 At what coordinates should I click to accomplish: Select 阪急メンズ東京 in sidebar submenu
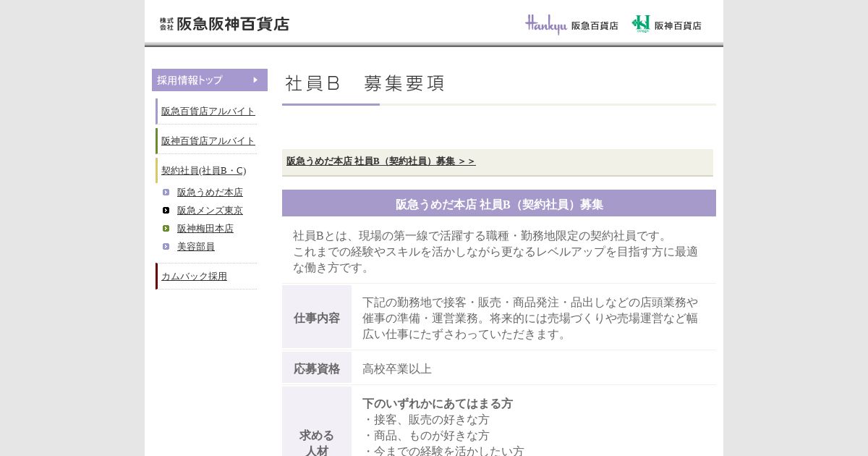coord(210,210)
